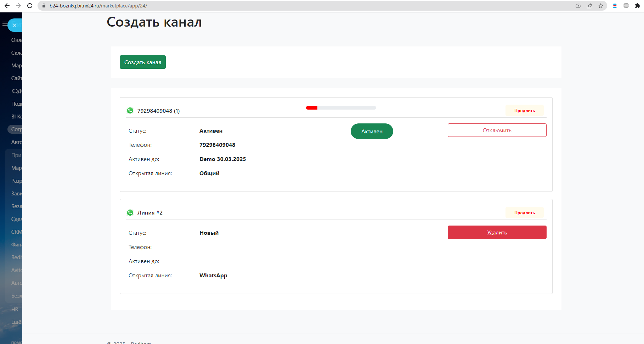Bookmark this page with star icon

coord(601,6)
